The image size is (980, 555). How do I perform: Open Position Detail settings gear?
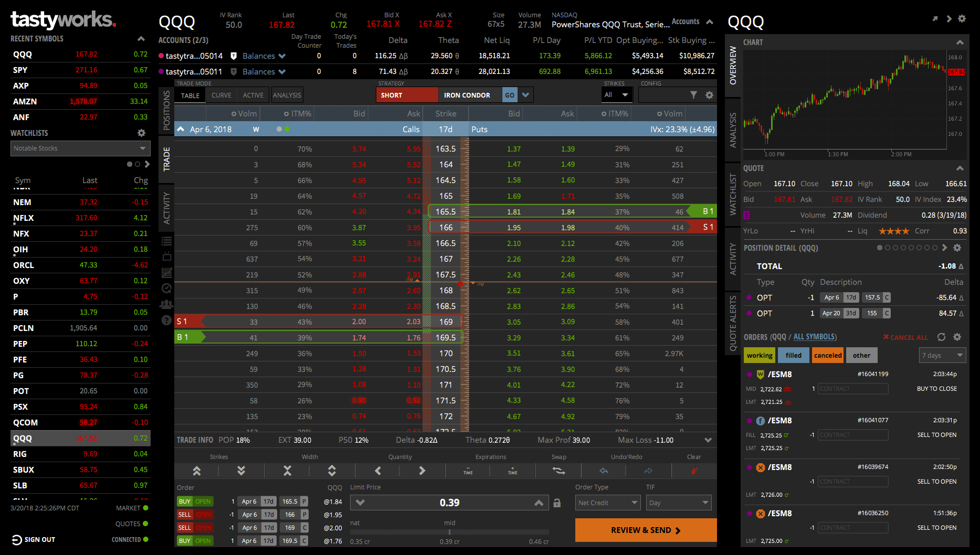coord(957,248)
